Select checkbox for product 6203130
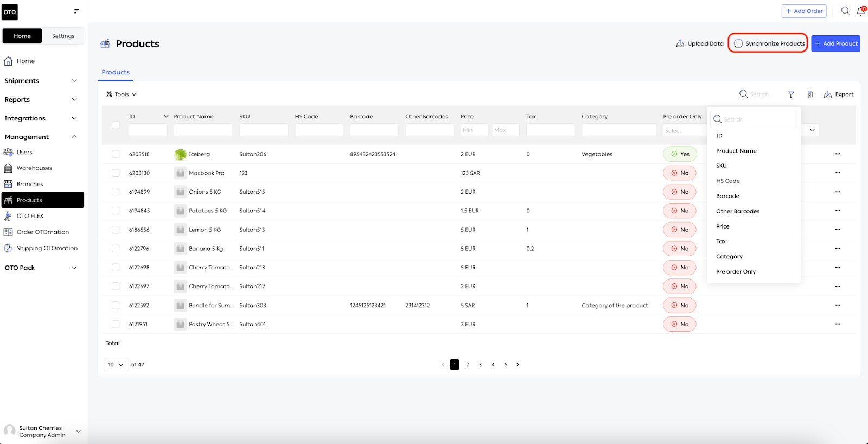The height and width of the screenshot is (444, 868). pyautogui.click(x=116, y=173)
